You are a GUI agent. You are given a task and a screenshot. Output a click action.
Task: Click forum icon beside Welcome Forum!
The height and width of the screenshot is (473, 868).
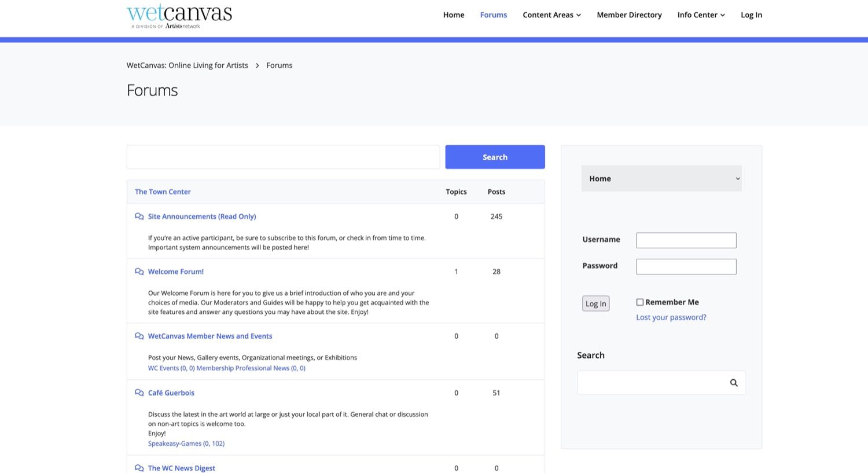pos(139,272)
